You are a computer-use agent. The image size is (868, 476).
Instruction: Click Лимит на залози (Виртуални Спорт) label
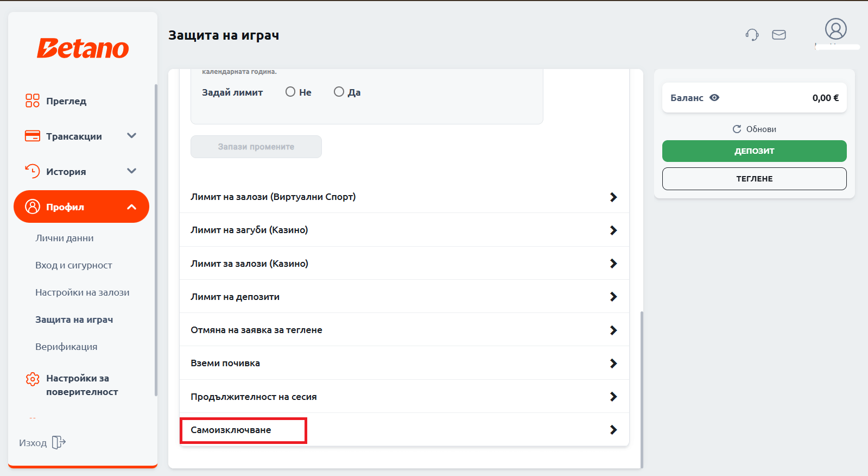click(x=273, y=197)
